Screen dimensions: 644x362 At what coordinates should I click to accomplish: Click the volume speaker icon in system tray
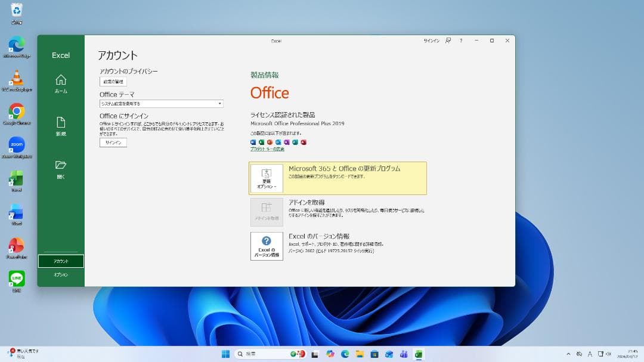click(x=608, y=354)
